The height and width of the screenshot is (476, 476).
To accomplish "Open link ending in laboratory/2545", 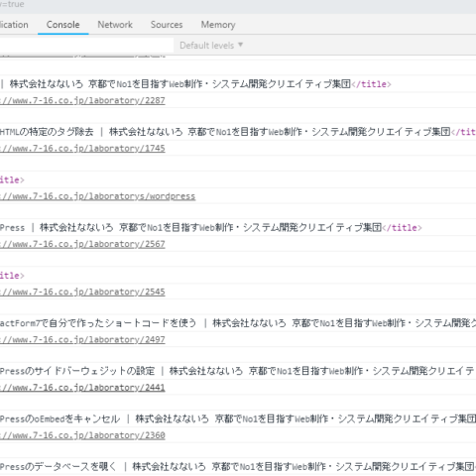I will tap(82, 292).
